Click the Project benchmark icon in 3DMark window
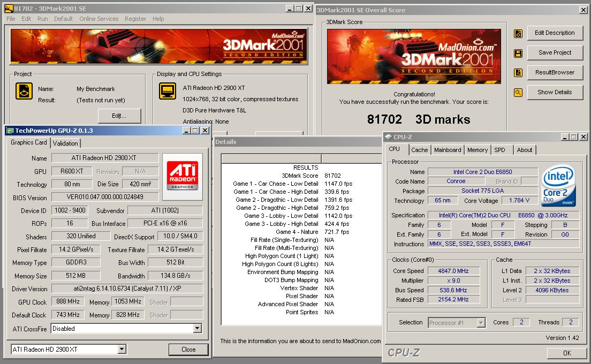This screenshot has width=591, height=364. [24, 91]
